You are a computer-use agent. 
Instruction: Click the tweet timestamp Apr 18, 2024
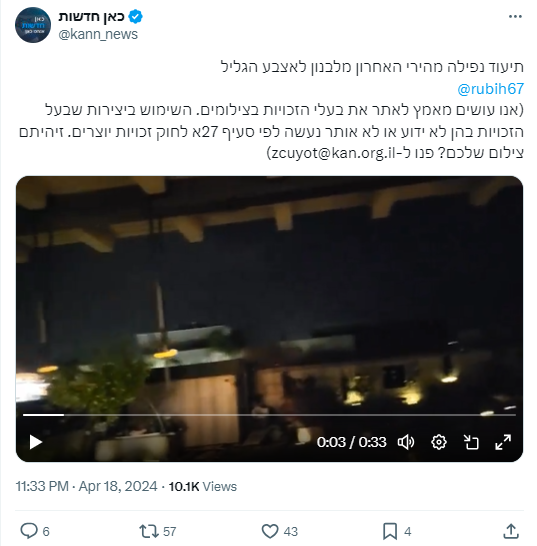coord(86,486)
